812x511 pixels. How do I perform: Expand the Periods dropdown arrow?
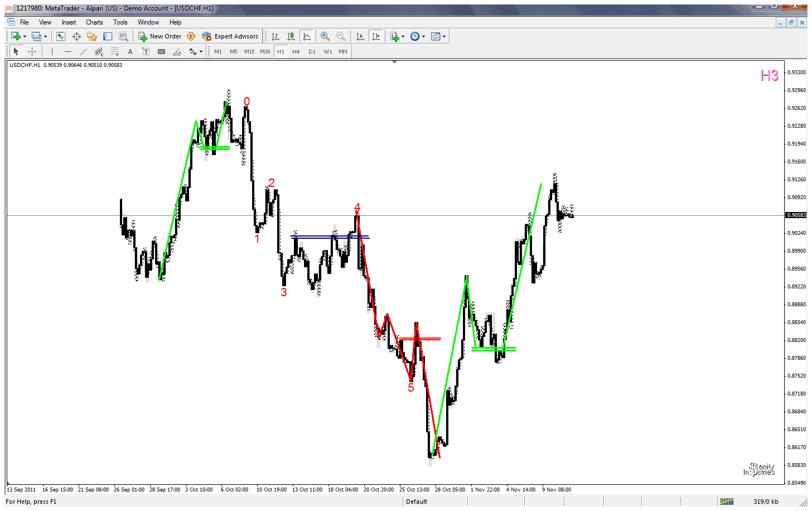click(423, 36)
